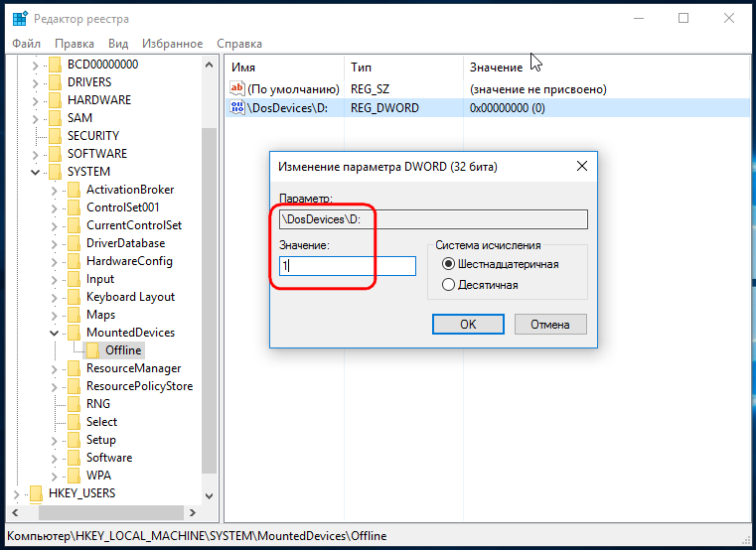Expand the BCD00000000 key
This screenshot has height=550, width=756.
[x=35, y=65]
